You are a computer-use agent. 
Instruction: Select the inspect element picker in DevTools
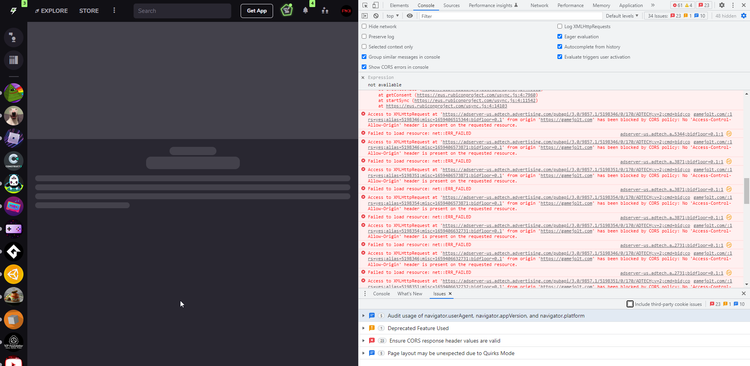pos(365,5)
